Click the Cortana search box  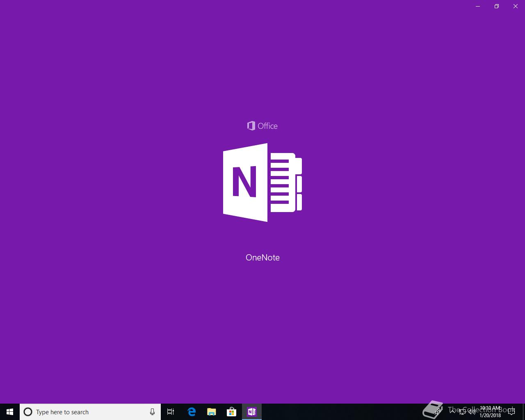[90, 412]
